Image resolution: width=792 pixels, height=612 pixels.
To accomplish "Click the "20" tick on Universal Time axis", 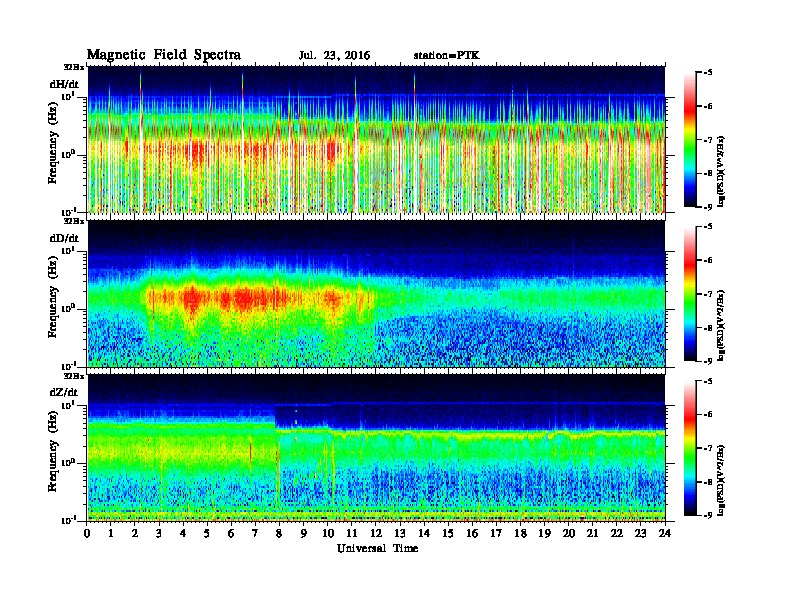I will point(569,533).
